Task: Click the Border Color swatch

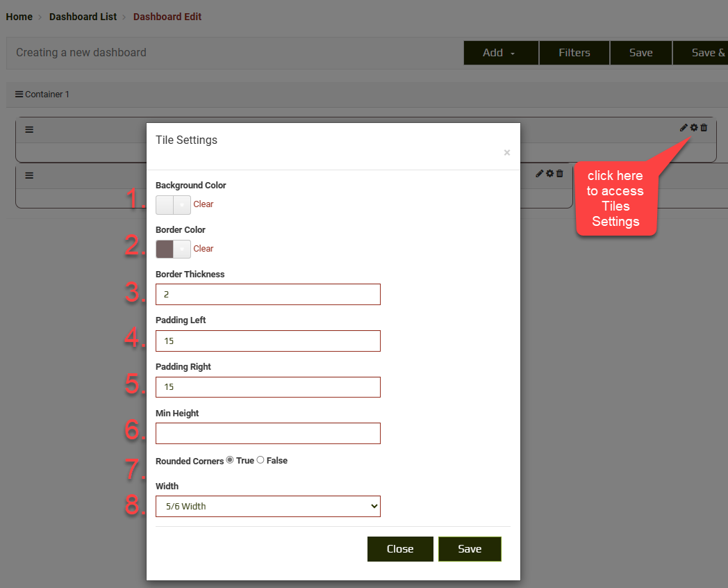Action: pyautogui.click(x=165, y=249)
